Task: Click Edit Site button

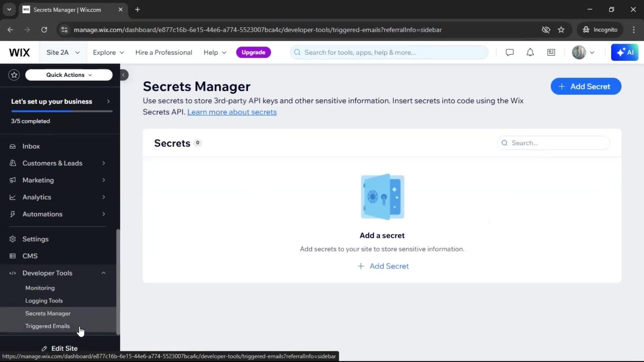Action: pyautogui.click(x=60, y=349)
